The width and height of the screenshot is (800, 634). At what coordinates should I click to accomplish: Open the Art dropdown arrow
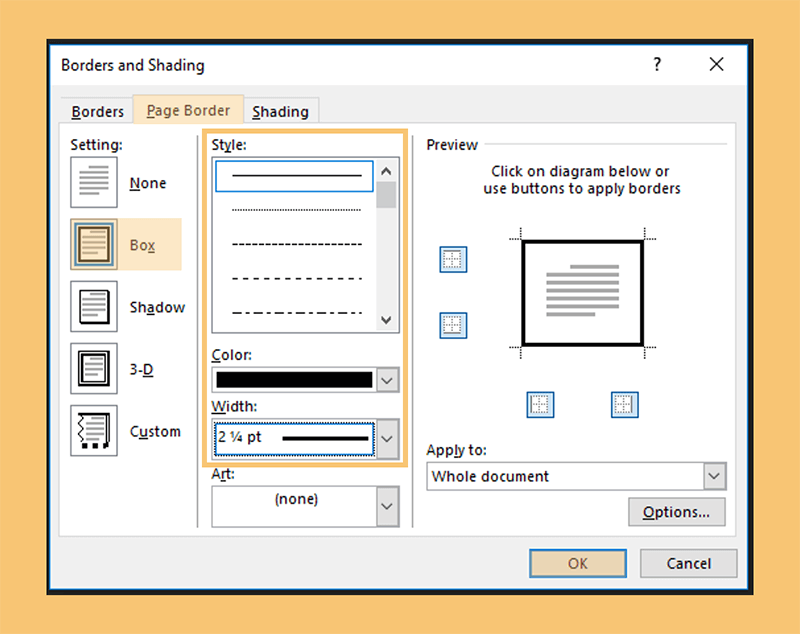click(387, 506)
